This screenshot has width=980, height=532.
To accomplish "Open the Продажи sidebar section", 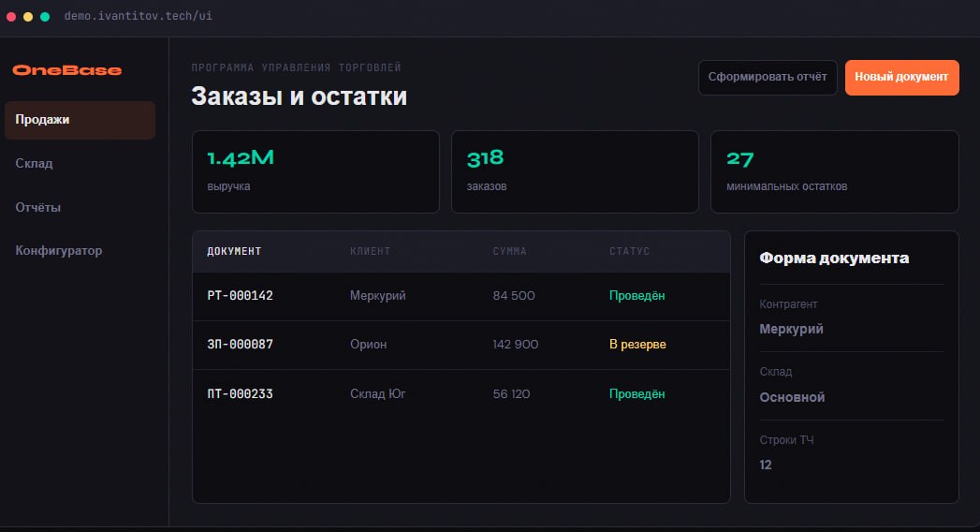I will (x=80, y=120).
